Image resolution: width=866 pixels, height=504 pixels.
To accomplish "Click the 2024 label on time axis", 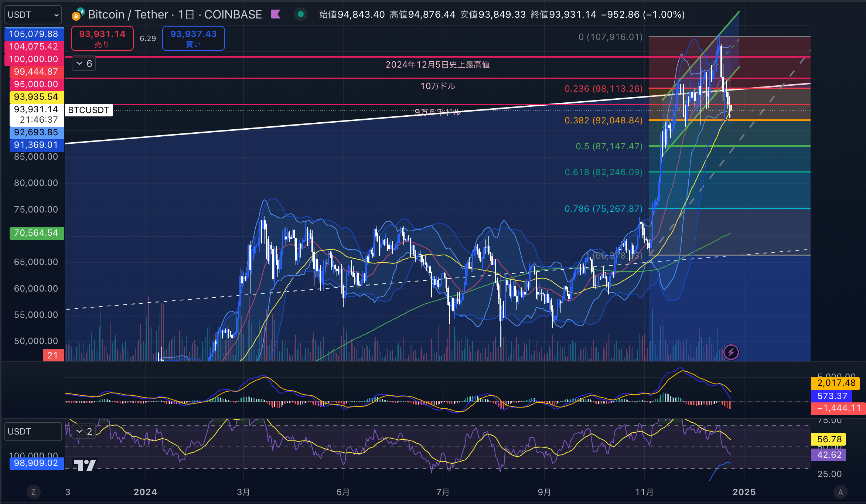I will coord(145,492).
